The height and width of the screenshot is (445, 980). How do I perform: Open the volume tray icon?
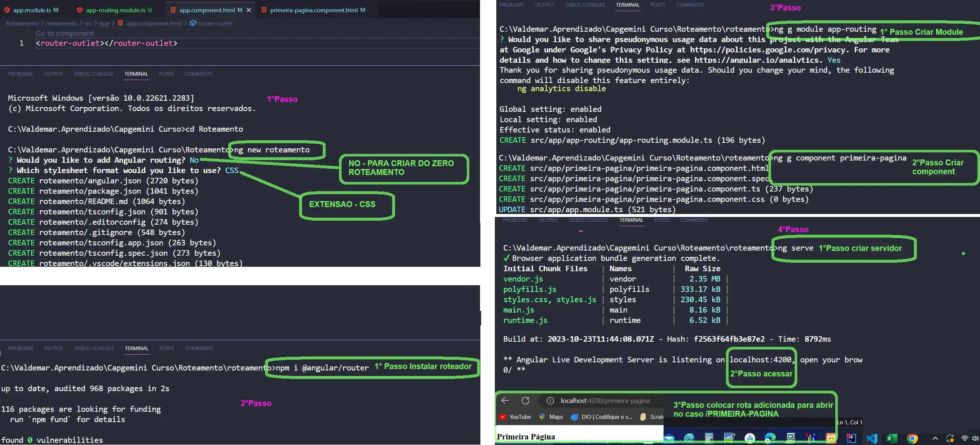tap(976, 438)
